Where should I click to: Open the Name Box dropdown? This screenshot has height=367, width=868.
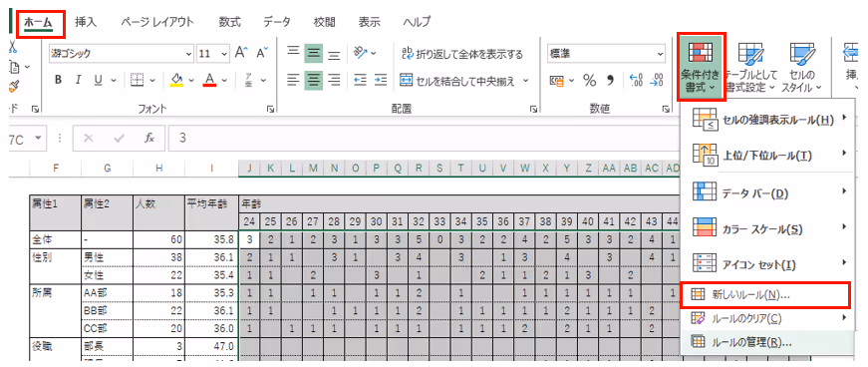point(38,138)
